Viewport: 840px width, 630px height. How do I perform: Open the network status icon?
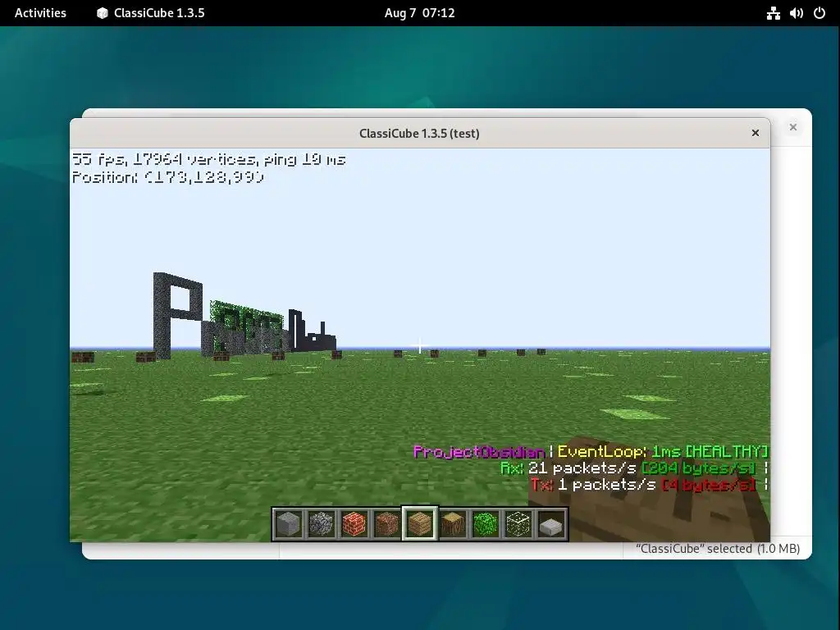click(x=773, y=13)
